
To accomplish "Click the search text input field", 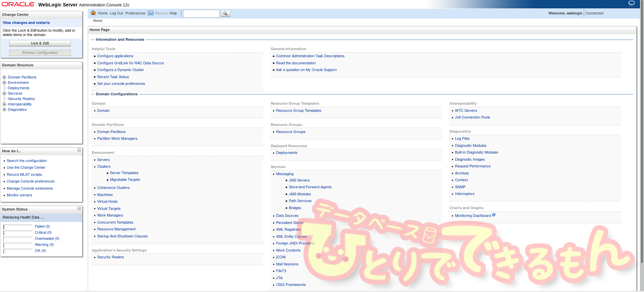I will pos(201,13).
